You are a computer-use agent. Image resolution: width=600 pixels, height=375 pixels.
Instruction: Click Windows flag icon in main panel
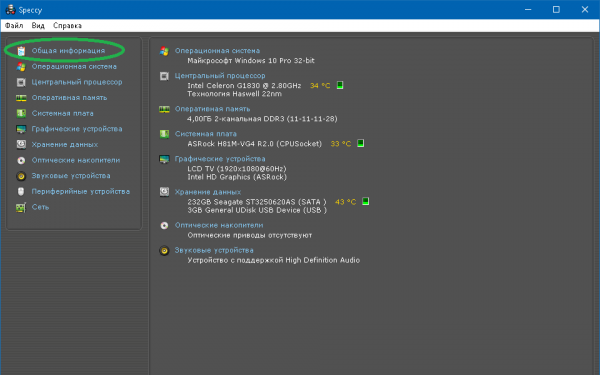click(x=164, y=51)
